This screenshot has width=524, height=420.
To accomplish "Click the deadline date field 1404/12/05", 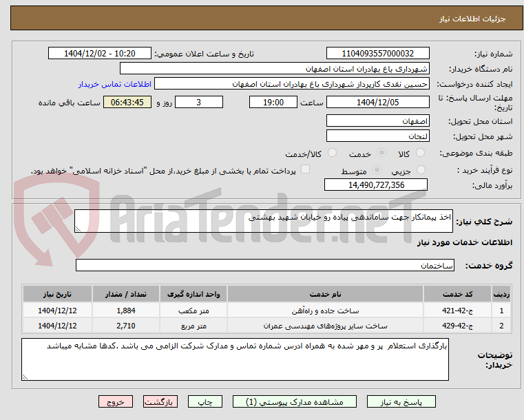I will click(377, 102).
